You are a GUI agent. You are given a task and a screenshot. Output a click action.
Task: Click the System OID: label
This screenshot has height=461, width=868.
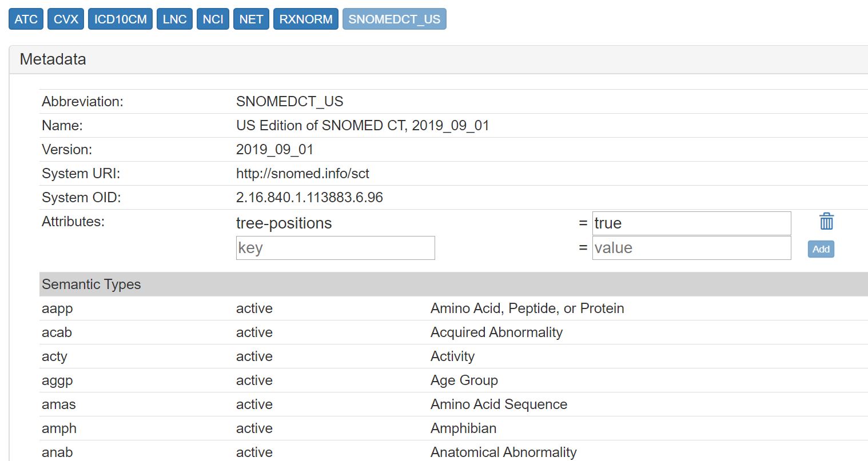81,197
